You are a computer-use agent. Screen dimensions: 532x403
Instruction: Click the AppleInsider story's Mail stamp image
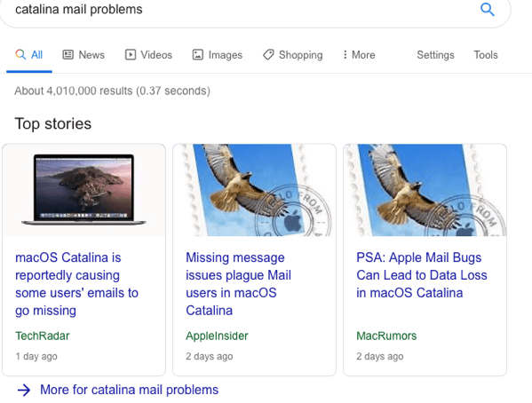coord(255,190)
